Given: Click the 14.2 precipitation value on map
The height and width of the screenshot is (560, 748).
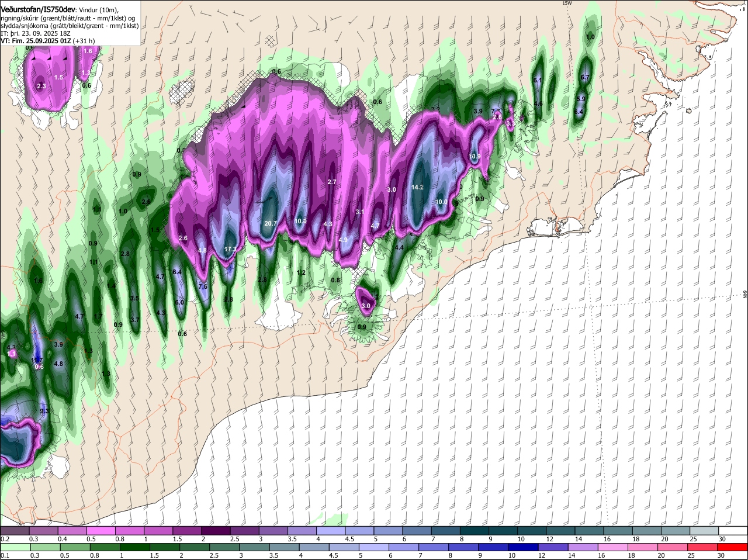Looking at the screenshot, I should click(x=417, y=188).
